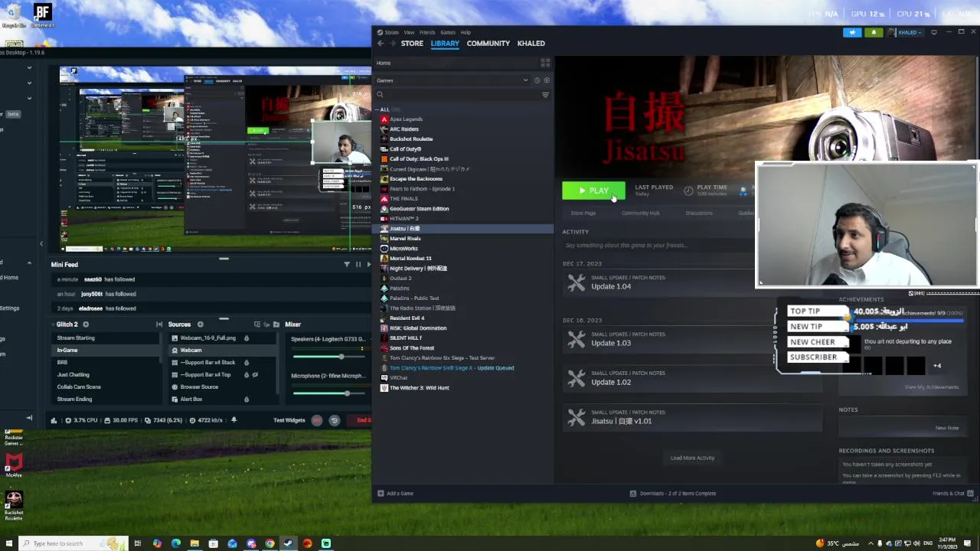The height and width of the screenshot is (551, 980).
Task: Select Buckshot Roulette in library list
Action: [411, 139]
